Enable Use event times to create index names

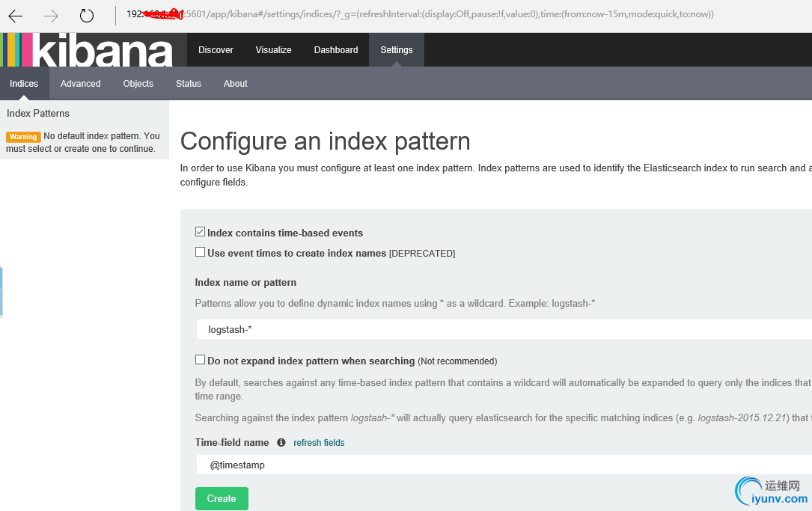coord(200,252)
